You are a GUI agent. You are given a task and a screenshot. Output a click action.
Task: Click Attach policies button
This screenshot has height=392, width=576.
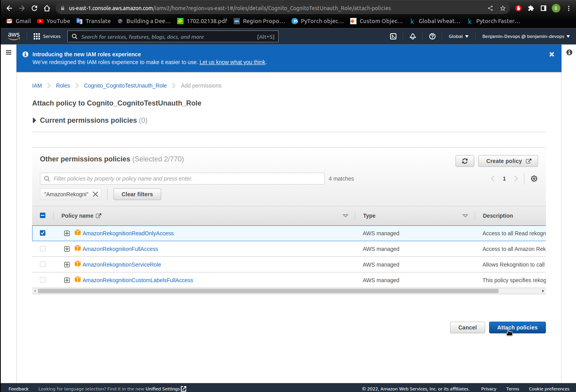517,328
